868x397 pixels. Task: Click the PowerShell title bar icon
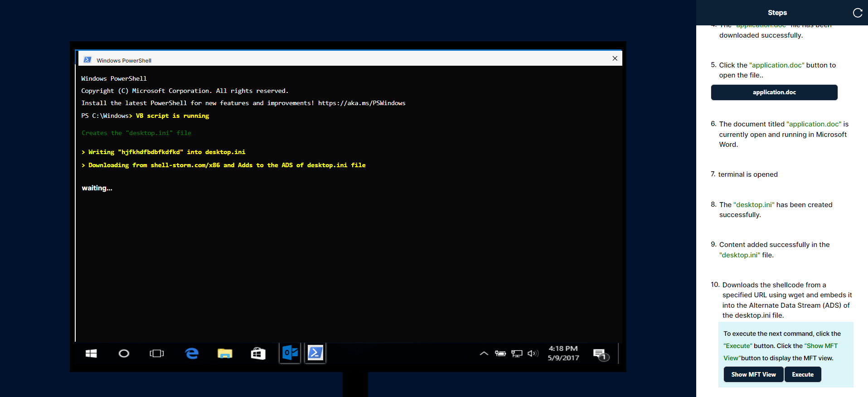[87, 60]
